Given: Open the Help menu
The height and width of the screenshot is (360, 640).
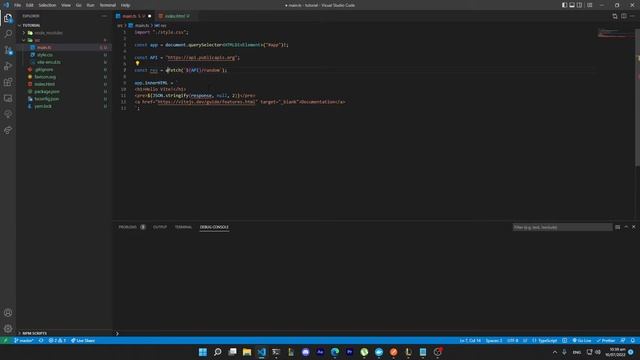Looking at the screenshot, I should click(125, 5).
